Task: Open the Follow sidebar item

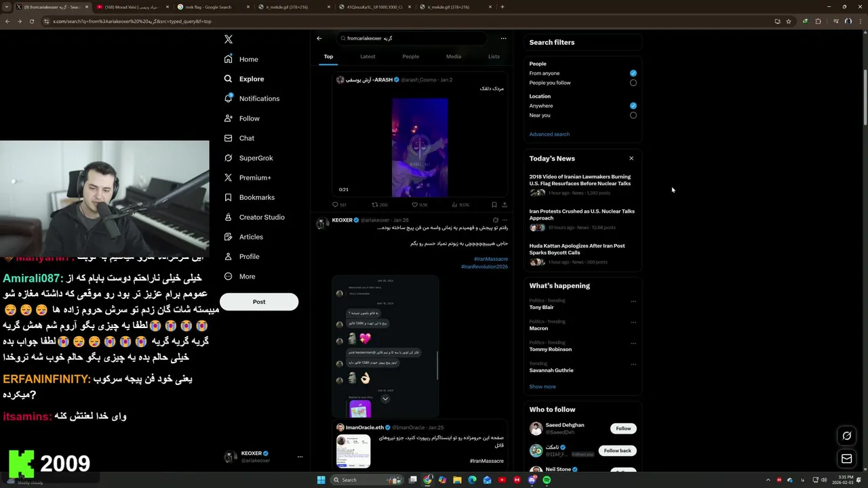Action: click(x=241, y=118)
